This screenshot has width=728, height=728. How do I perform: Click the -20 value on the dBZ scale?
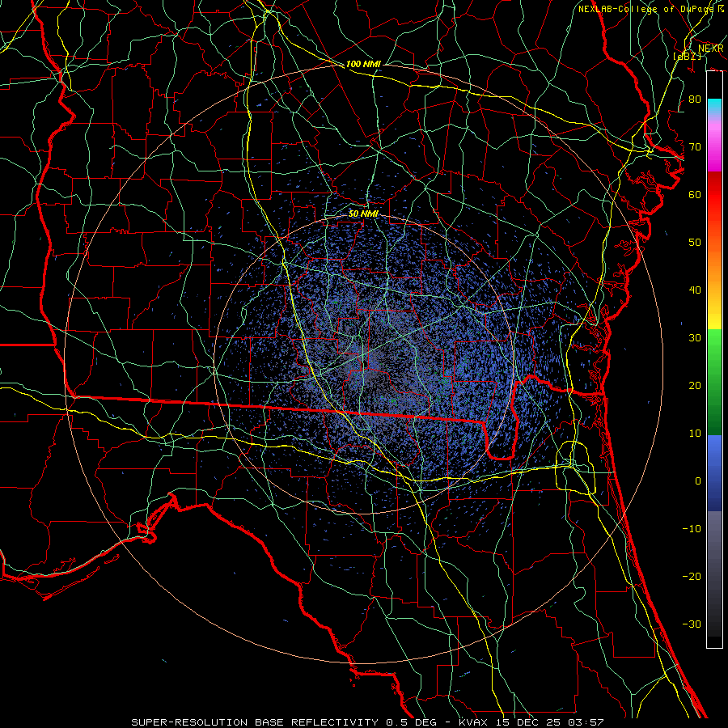point(692,576)
